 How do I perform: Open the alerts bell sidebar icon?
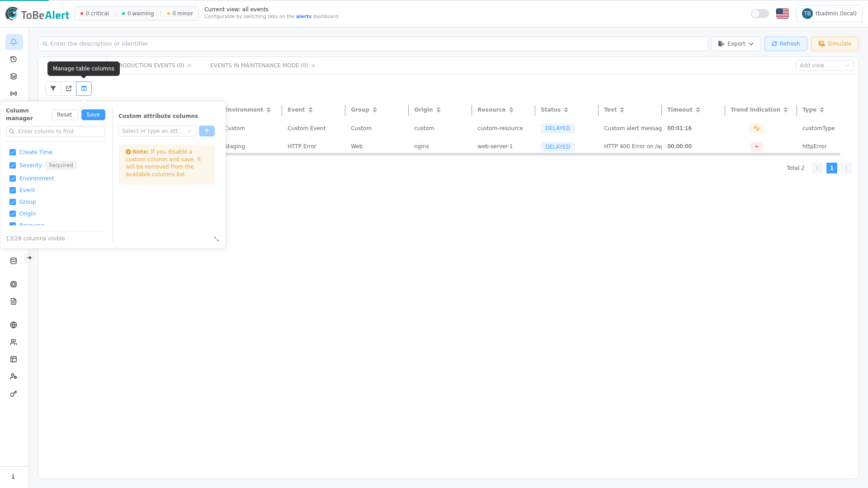point(14,42)
